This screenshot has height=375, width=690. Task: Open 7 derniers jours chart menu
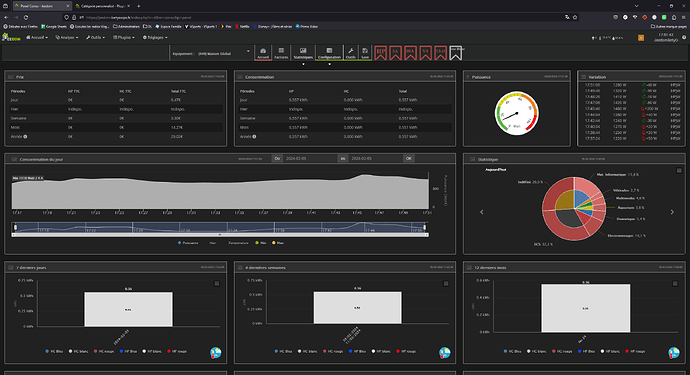click(217, 283)
